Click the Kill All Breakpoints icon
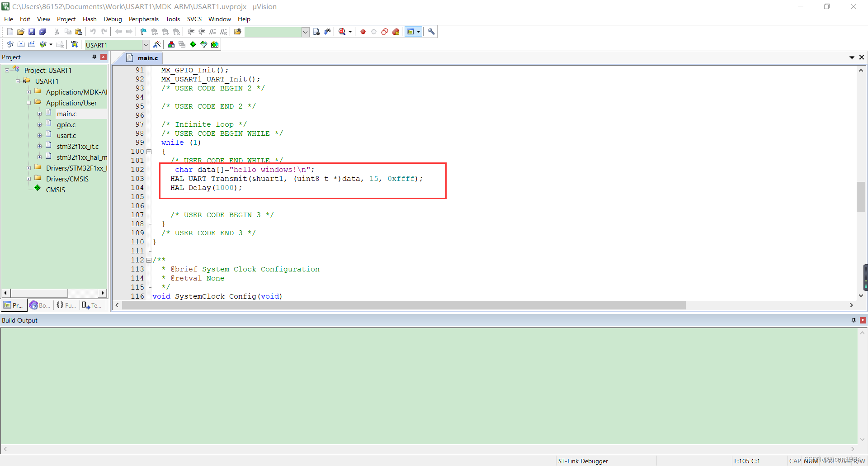This screenshot has width=868, height=466. (x=396, y=32)
